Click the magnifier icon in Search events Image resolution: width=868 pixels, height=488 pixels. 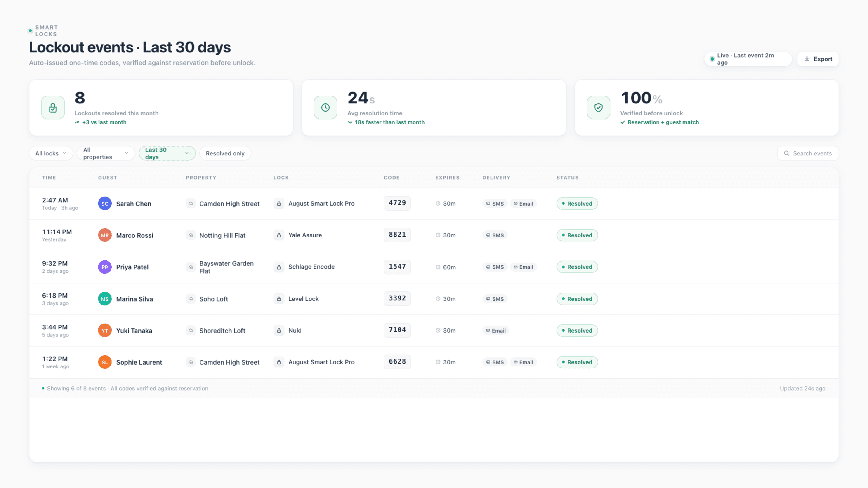coord(786,153)
